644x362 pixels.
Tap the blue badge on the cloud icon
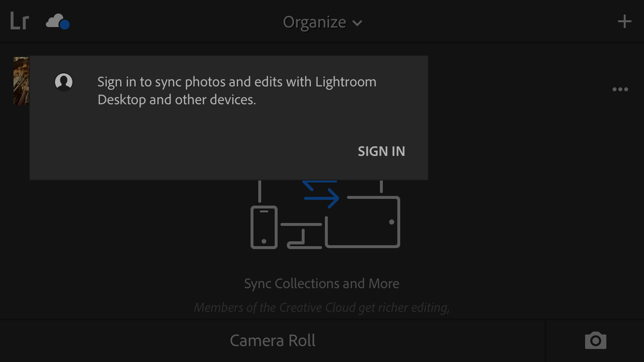click(x=64, y=25)
